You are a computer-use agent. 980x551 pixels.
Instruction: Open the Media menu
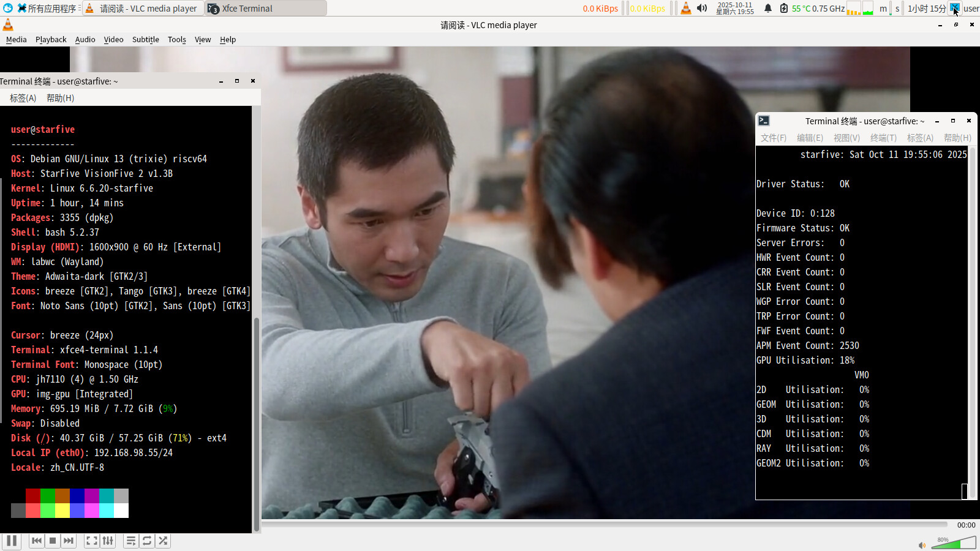coord(17,40)
